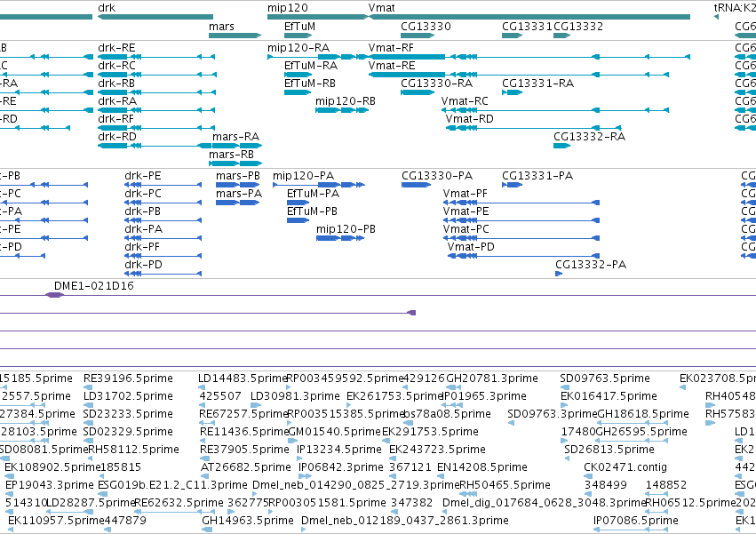
Task: Select the drk-RF transcript
Action: tap(156, 128)
